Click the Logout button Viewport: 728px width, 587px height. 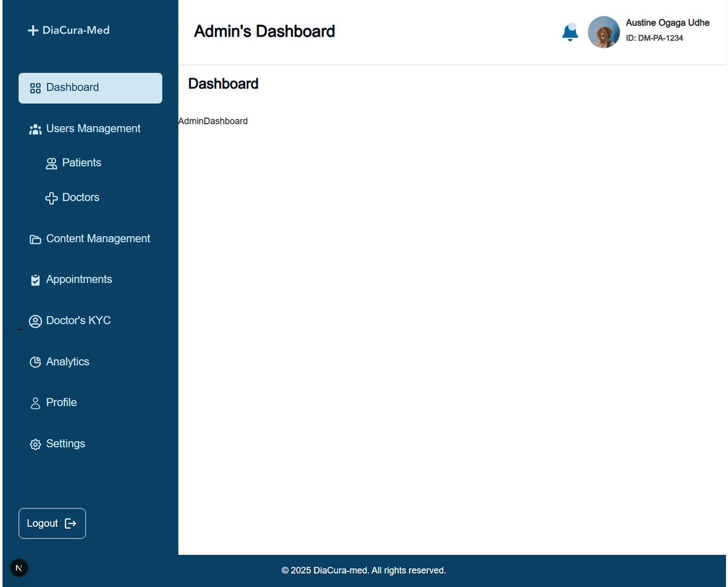pyautogui.click(x=52, y=523)
